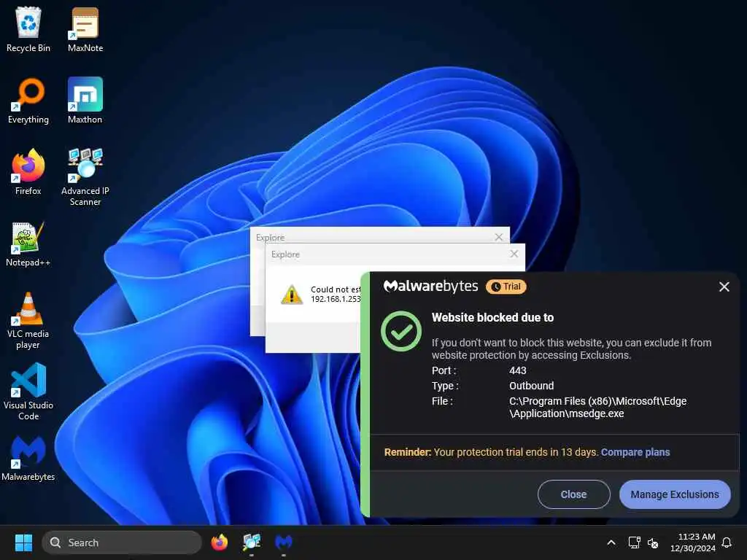Click the Malwarebytes logo in popup

click(430, 286)
